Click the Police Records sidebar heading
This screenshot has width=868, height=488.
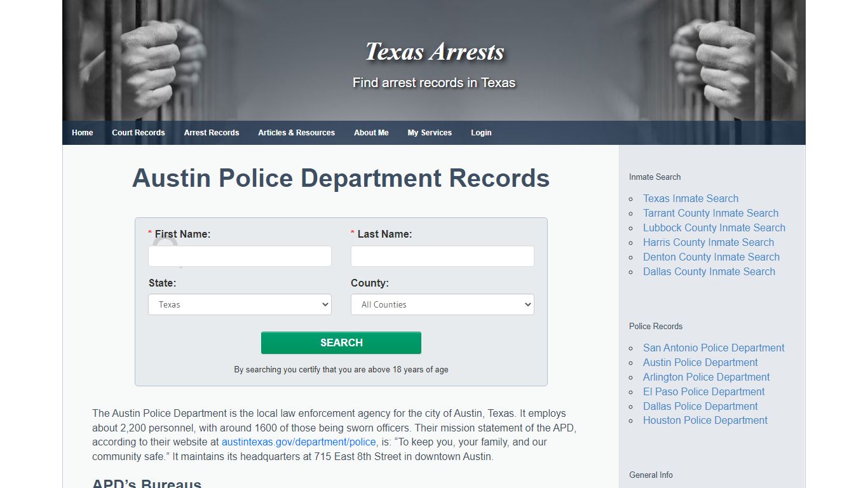656,326
